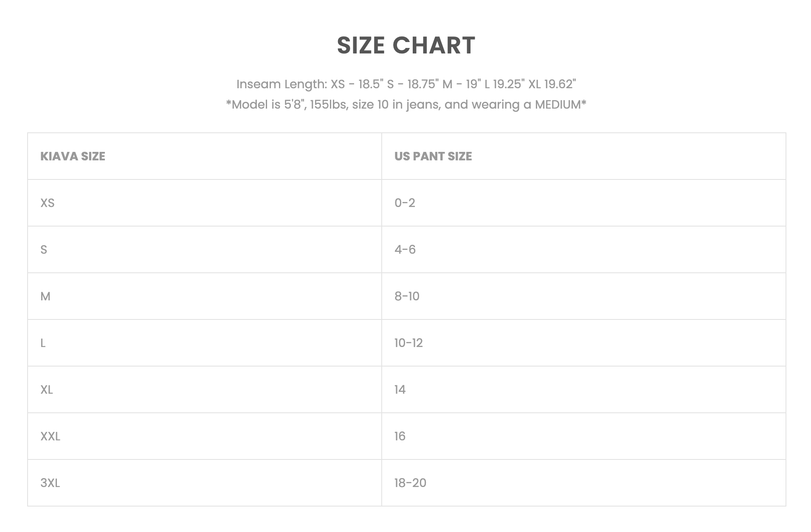Select the US PANT SIZE column header
811x532 pixels.
(433, 156)
